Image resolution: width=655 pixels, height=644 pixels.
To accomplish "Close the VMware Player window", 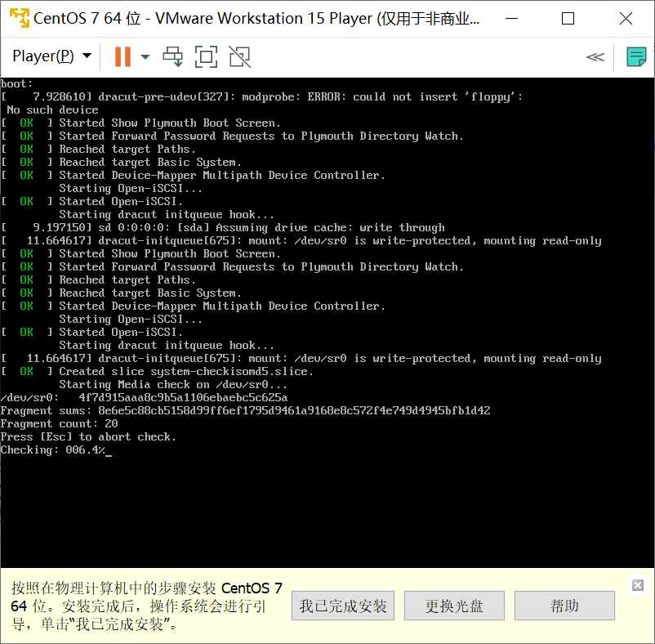I will (x=626, y=18).
